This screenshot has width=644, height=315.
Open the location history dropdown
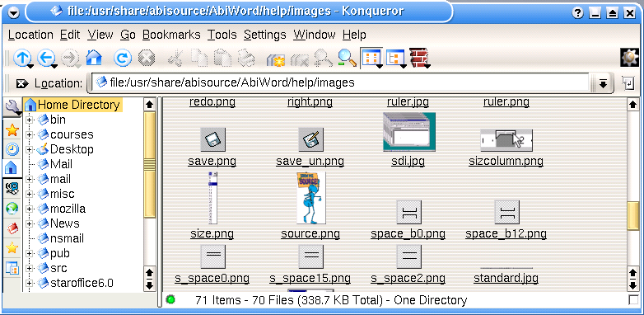click(603, 83)
